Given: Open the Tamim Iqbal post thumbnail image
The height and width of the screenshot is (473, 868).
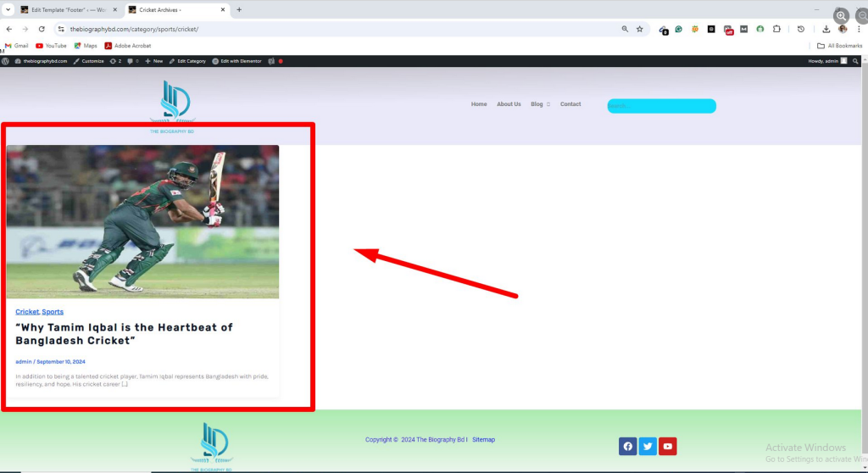Looking at the screenshot, I should coord(142,221).
